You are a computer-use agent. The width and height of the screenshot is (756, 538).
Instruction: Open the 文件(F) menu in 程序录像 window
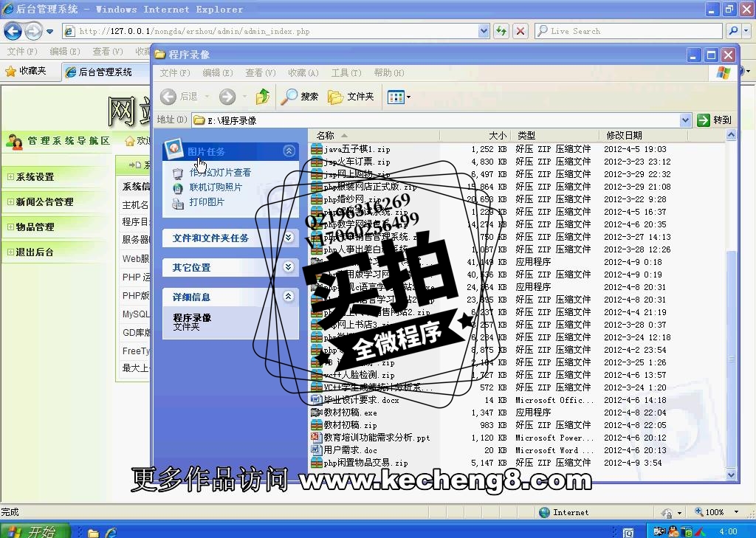click(x=175, y=73)
